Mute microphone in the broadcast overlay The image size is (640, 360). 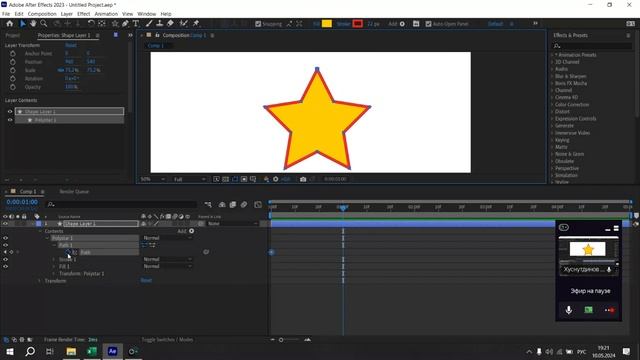tap(569, 310)
